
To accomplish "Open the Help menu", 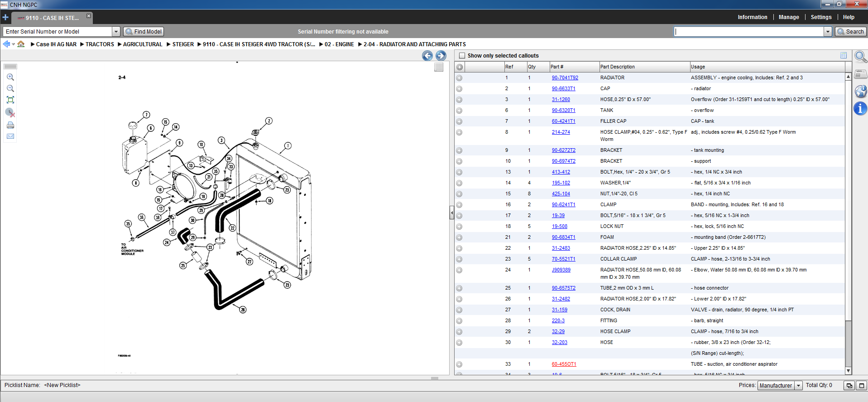I will [x=849, y=17].
